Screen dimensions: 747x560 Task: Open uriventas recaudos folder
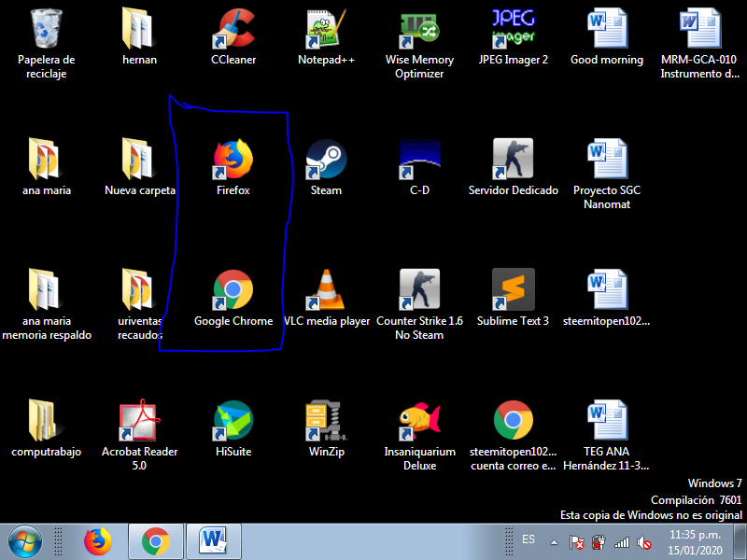[138, 290]
